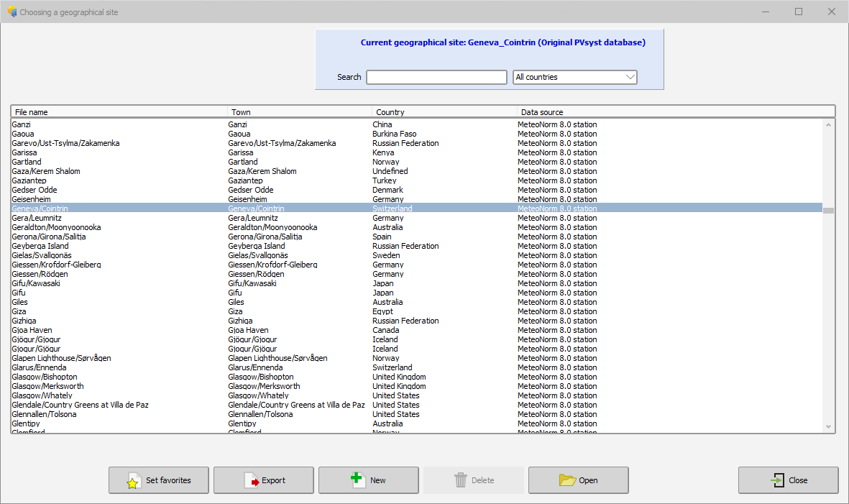Select the Gaoua file row
This screenshot has width=849, height=504.
(417, 134)
